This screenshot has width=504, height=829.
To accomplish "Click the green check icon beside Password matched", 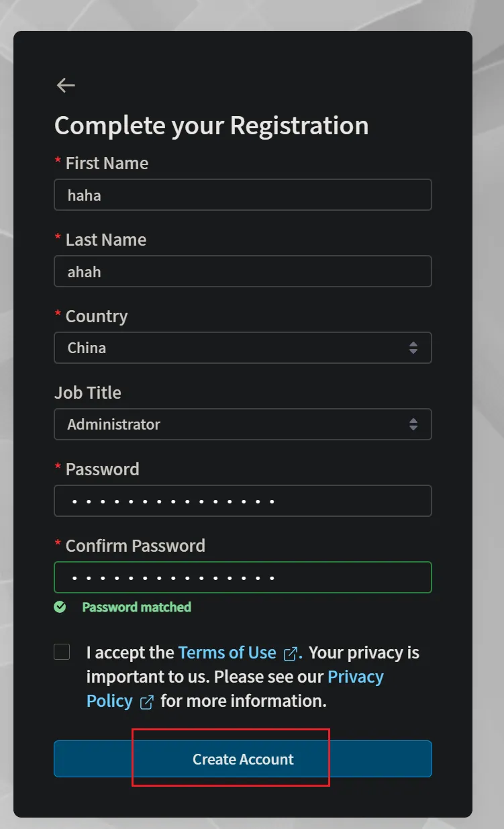I will [60, 607].
